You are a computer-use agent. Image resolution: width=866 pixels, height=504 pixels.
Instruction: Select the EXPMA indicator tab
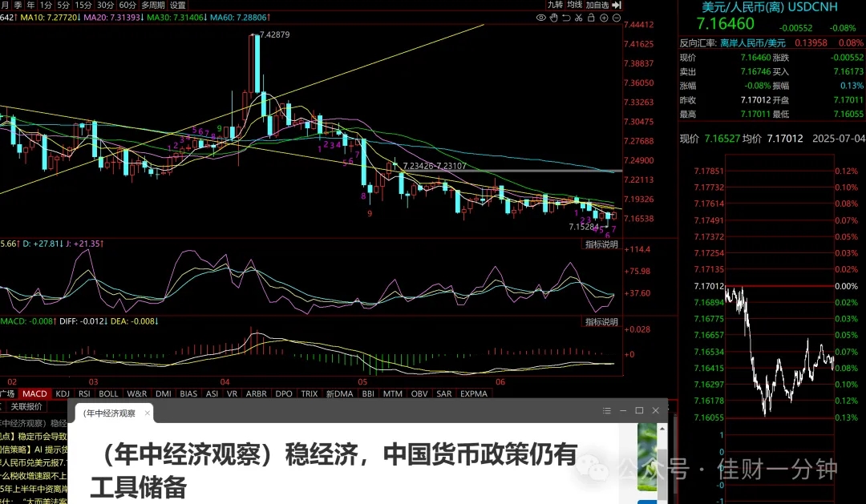[474, 393]
